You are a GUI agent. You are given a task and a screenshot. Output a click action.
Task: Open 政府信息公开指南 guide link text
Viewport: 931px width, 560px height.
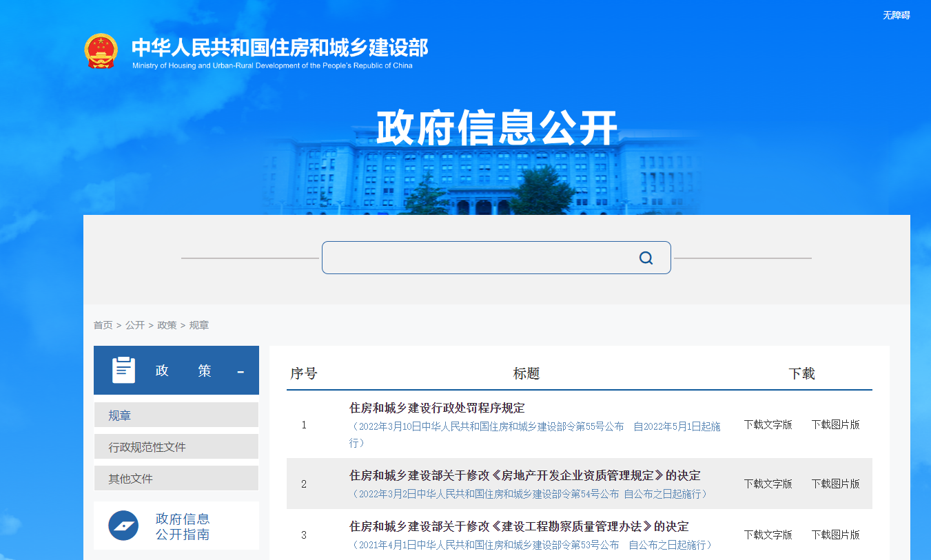tap(183, 526)
